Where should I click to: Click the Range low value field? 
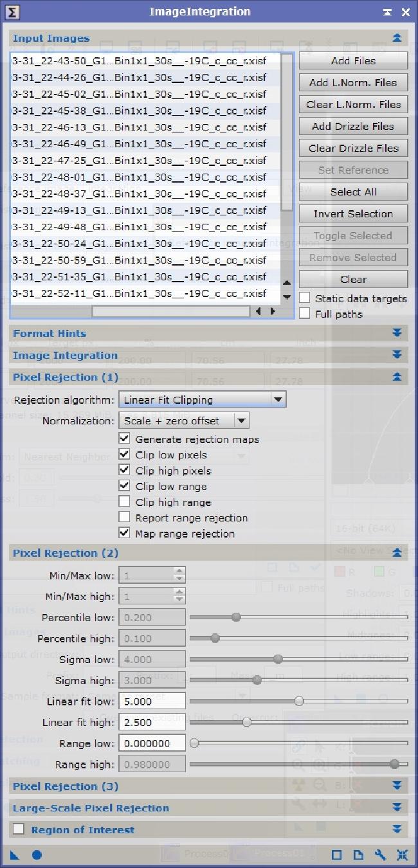click(152, 743)
